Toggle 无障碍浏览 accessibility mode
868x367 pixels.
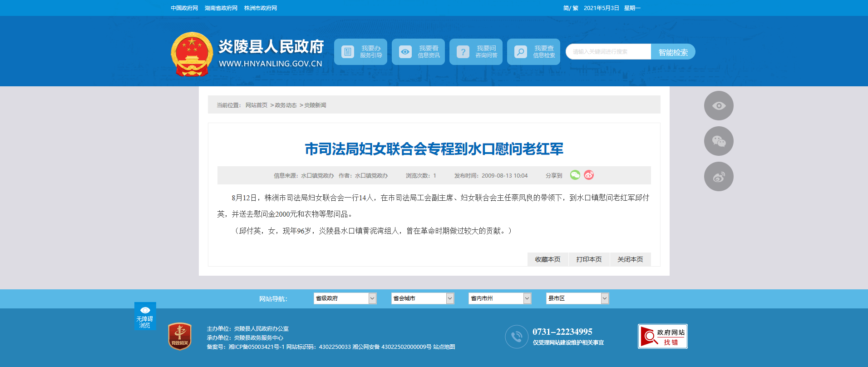145,316
